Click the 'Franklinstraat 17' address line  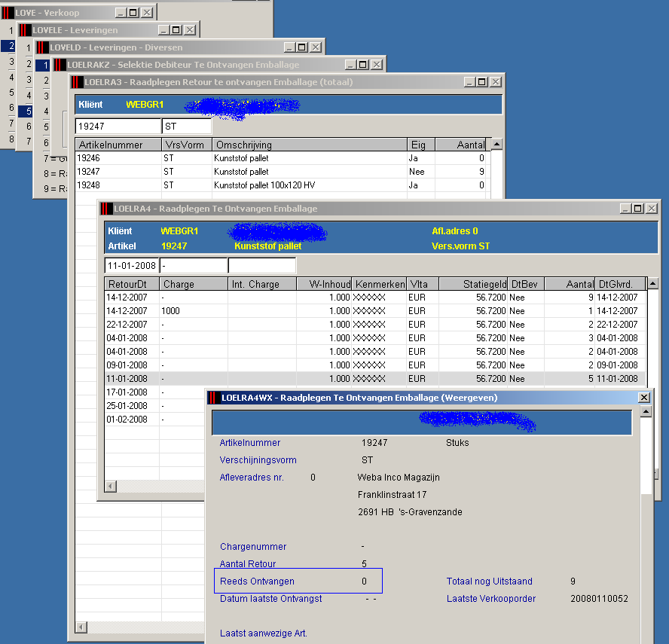pos(392,495)
